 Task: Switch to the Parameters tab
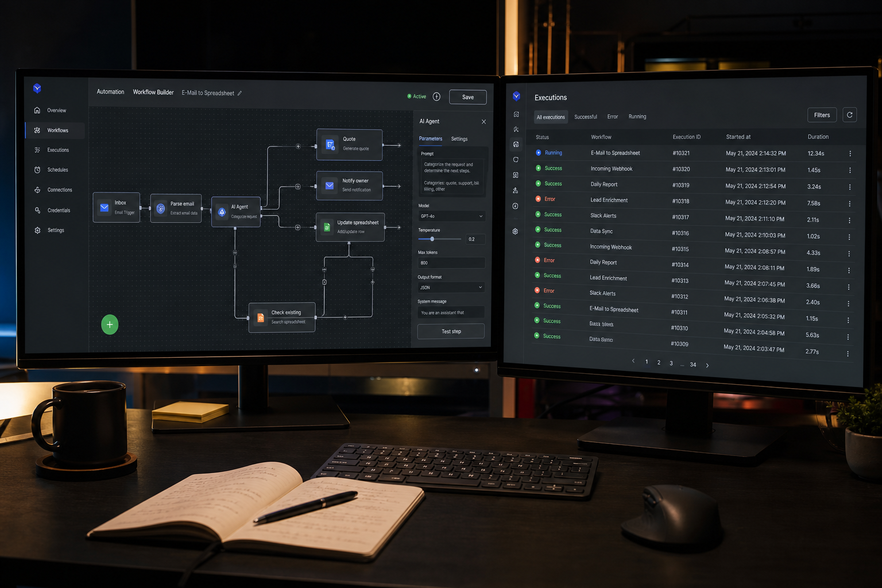point(431,138)
